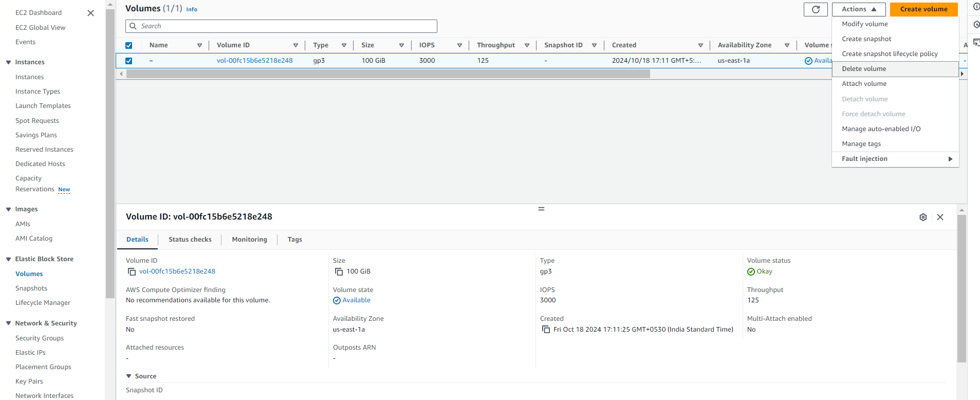
Task: Copy the Created date icon
Action: (546, 330)
